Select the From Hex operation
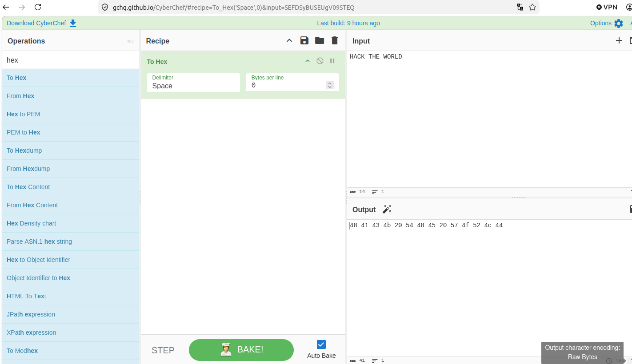The height and width of the screenshot is (364, 632). click(71, 96)
